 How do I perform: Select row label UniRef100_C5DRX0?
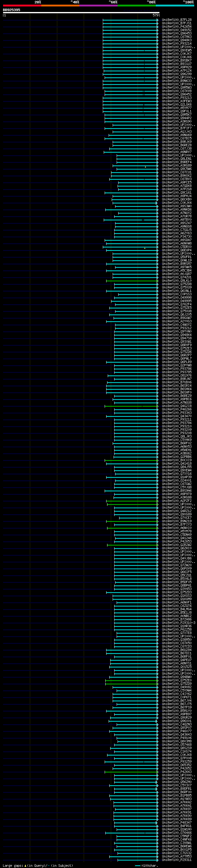point(176,247)
